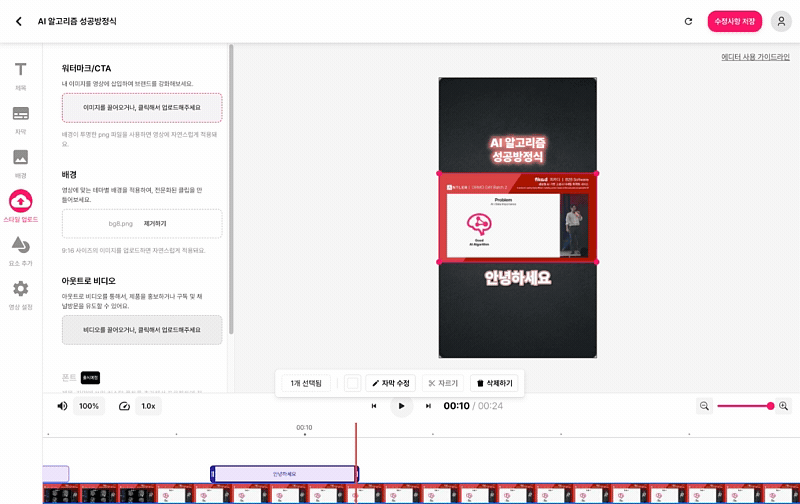Open the 에디터 사용 가이드라인 link
800x504 pixels.
point(755,57)
